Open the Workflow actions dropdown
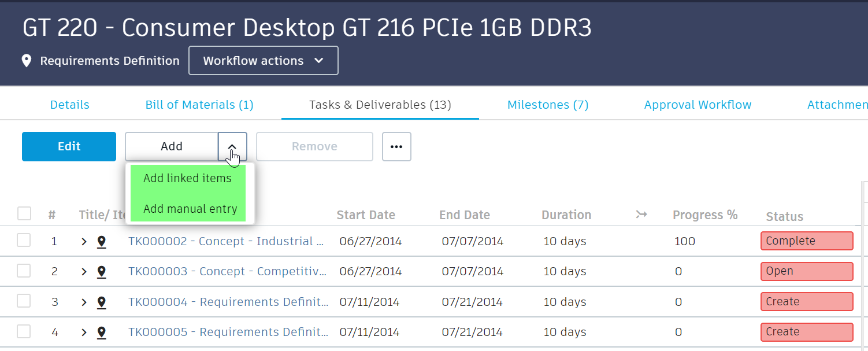 (263, 60)
